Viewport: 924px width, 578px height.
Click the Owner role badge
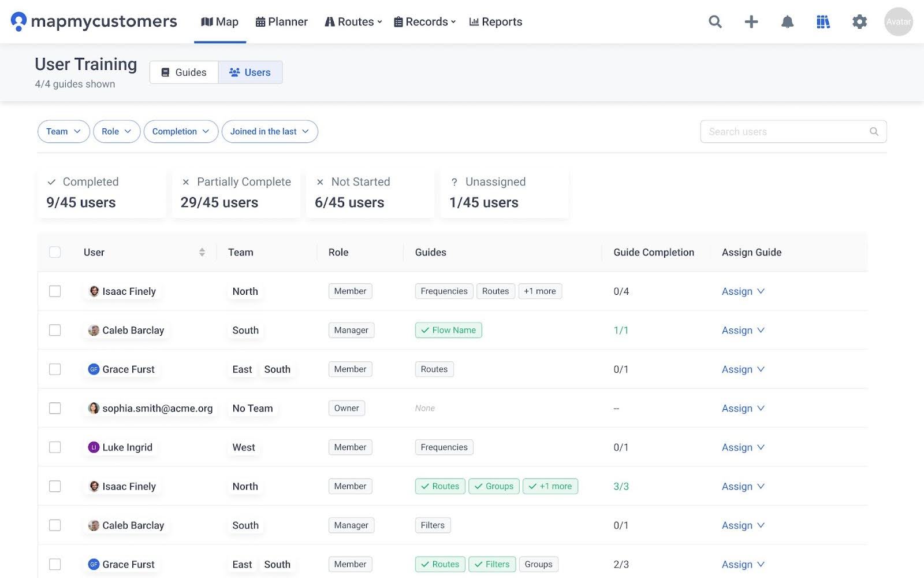(x=346, y=408)
